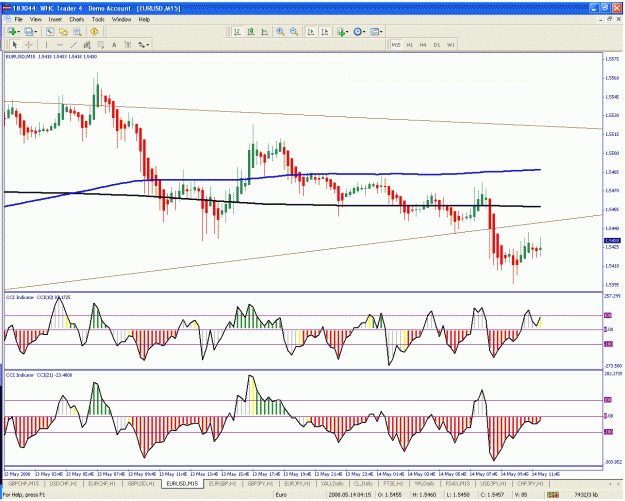This screenshot has height=501, width=625.
Task: Select the Arrows drawing tool icon
Action: [x=142, y=45]
